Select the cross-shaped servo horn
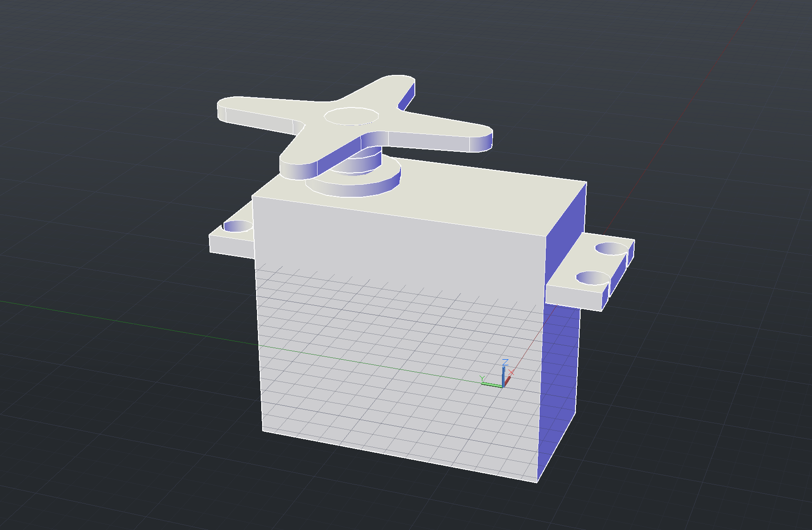 point(355,127)
